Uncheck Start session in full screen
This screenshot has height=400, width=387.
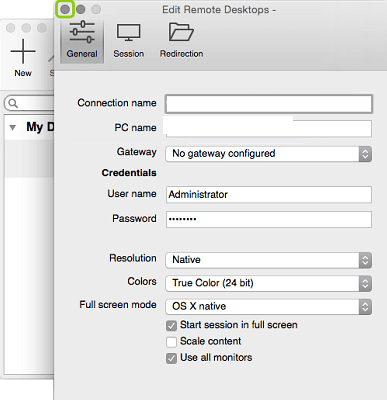[x=171, y=326]
